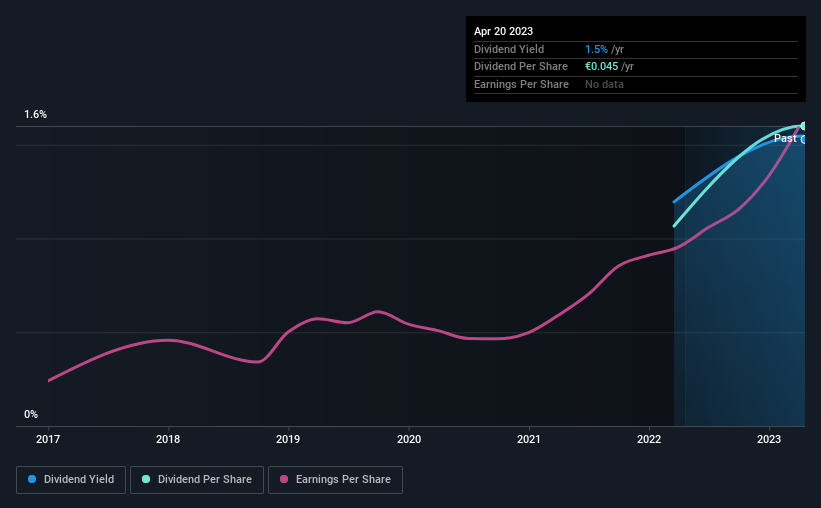Click the 'Past' label on the chart
The height and width of the screenshot is (508, 821).
[785, 138]
